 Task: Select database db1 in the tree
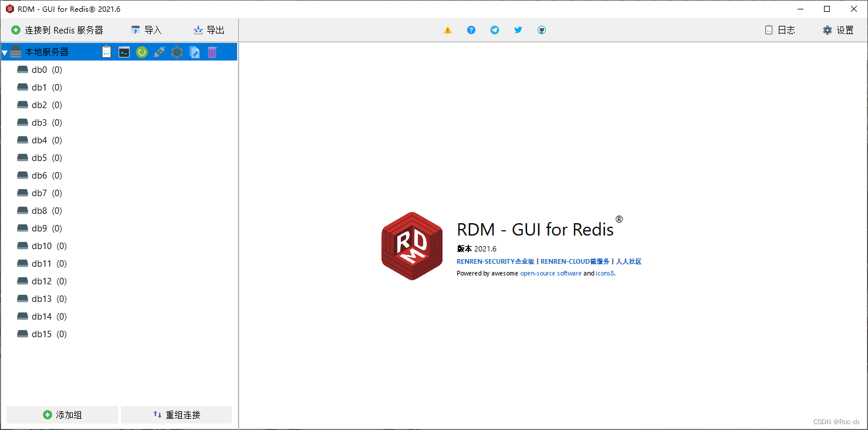[x=119, y=88]
